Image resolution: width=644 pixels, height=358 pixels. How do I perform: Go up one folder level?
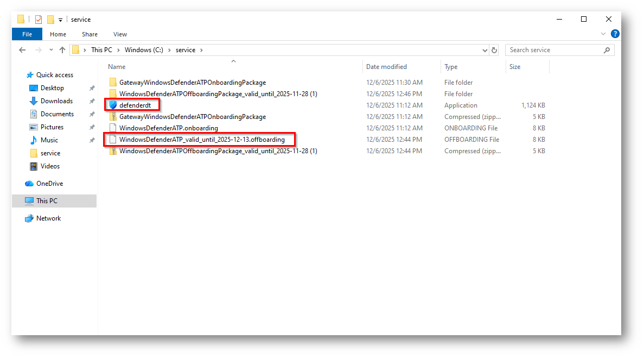coord(62,50)
